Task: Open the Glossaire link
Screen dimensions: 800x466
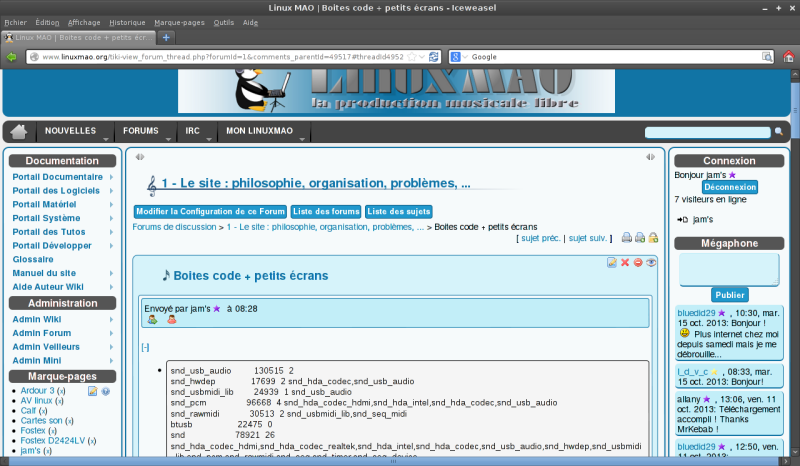Action: coord(33,259)
